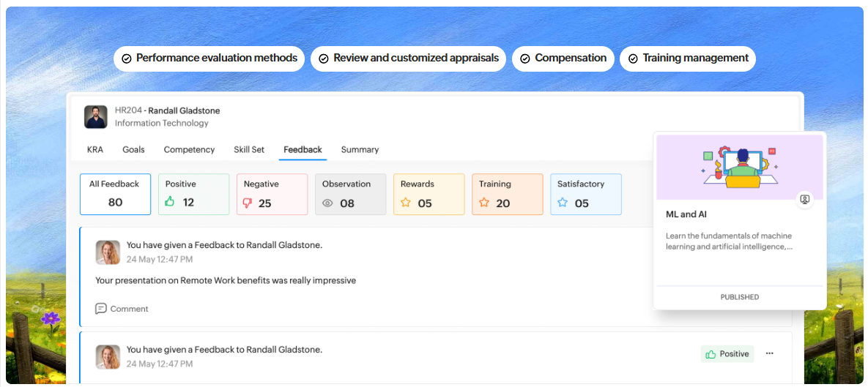This screenshot has height=387, width=868.
Task: Click reviewer avatar in second feedback entry
Action: (x=108, y=357)
